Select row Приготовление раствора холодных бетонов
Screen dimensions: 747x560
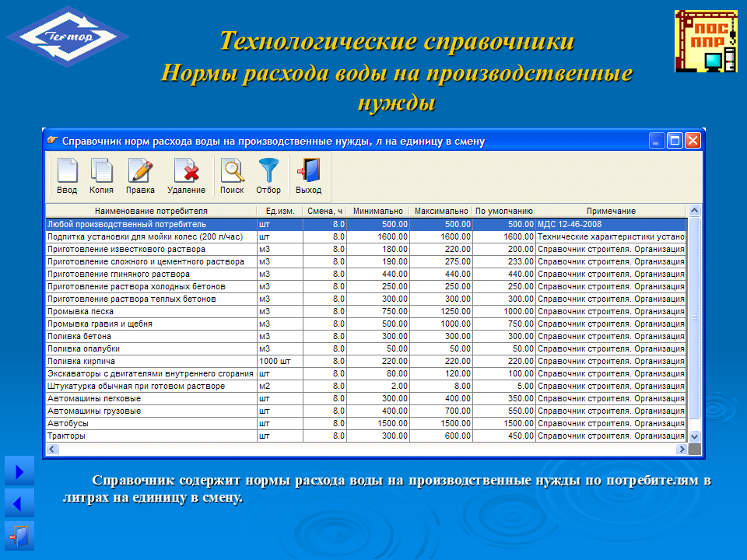pyautogui.click(x=366, y=286)
